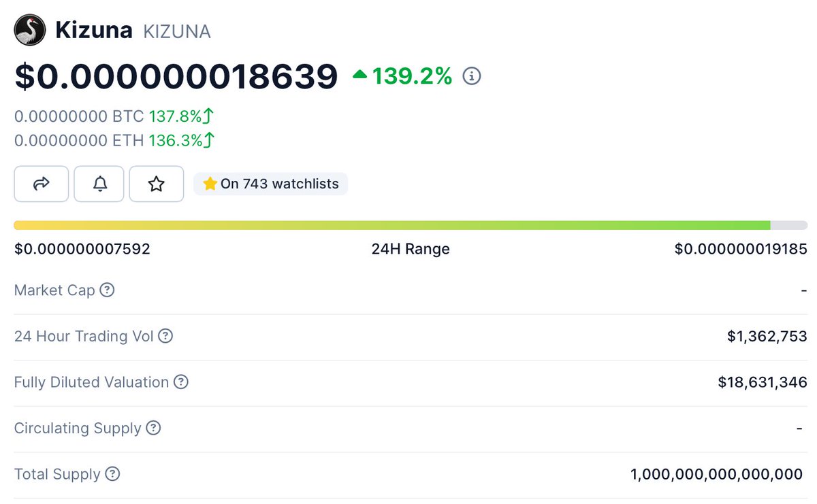Click 24H high value $0.000000019185
817x504 pixels.
[x=741, y=249]
